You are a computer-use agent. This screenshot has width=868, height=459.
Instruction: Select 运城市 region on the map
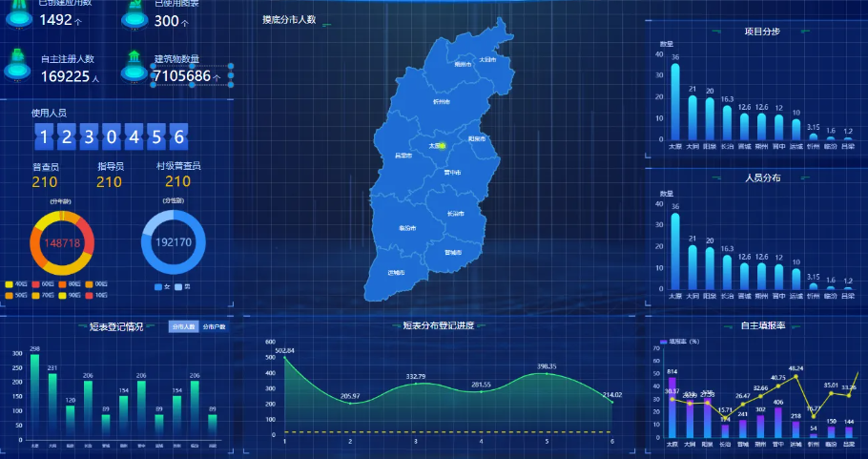click(x=396, y=273)
